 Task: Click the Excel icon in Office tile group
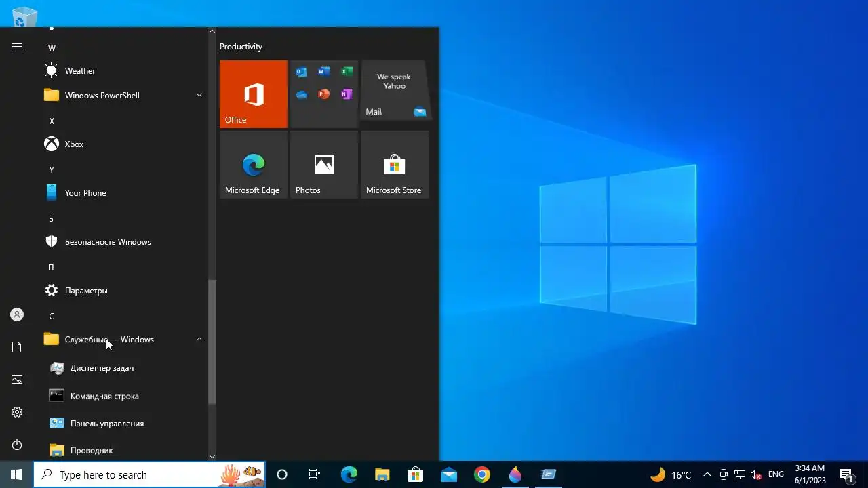tap(347, 72)
